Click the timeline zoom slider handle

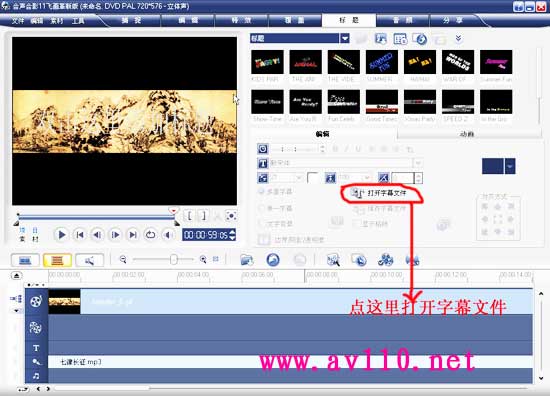(173, 260)
